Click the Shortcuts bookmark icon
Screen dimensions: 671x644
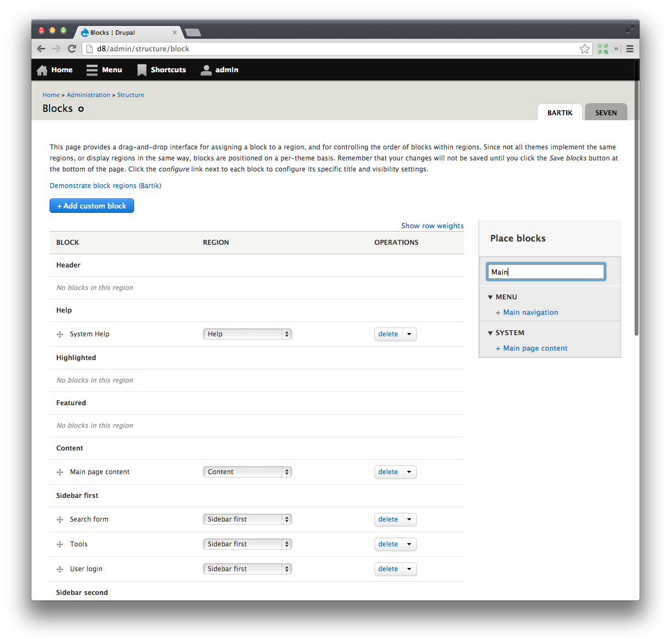142,70
